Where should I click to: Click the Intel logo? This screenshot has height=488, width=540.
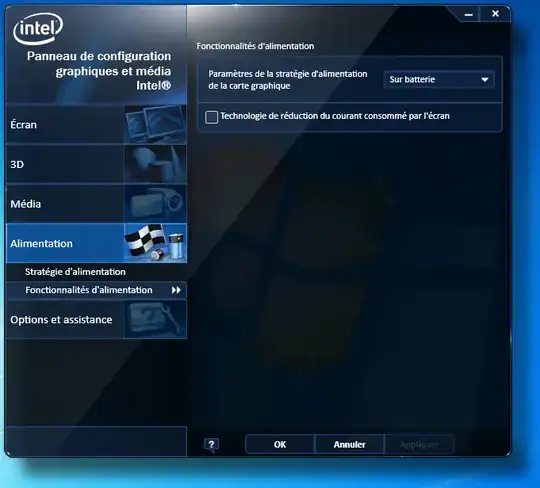click(x=38, y=28)
